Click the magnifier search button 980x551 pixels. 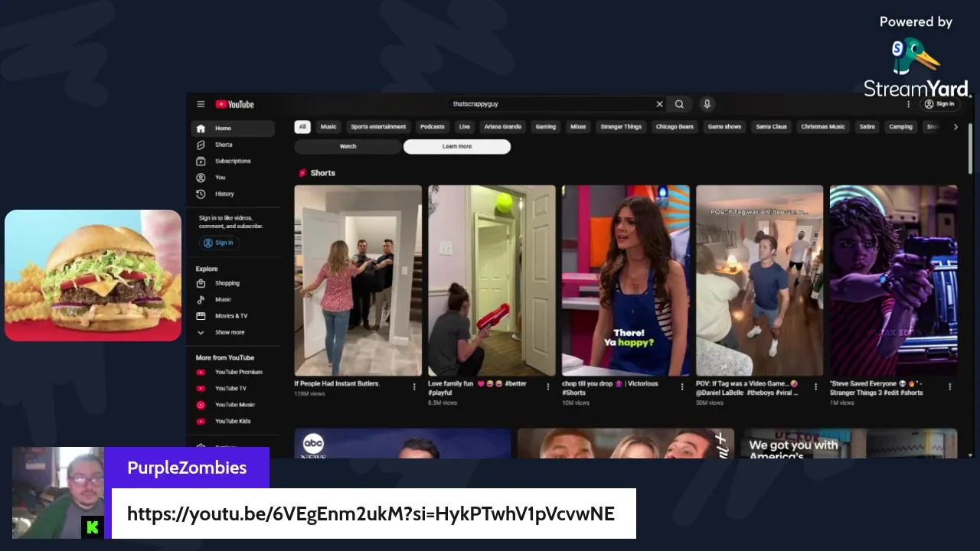(679, 104)
